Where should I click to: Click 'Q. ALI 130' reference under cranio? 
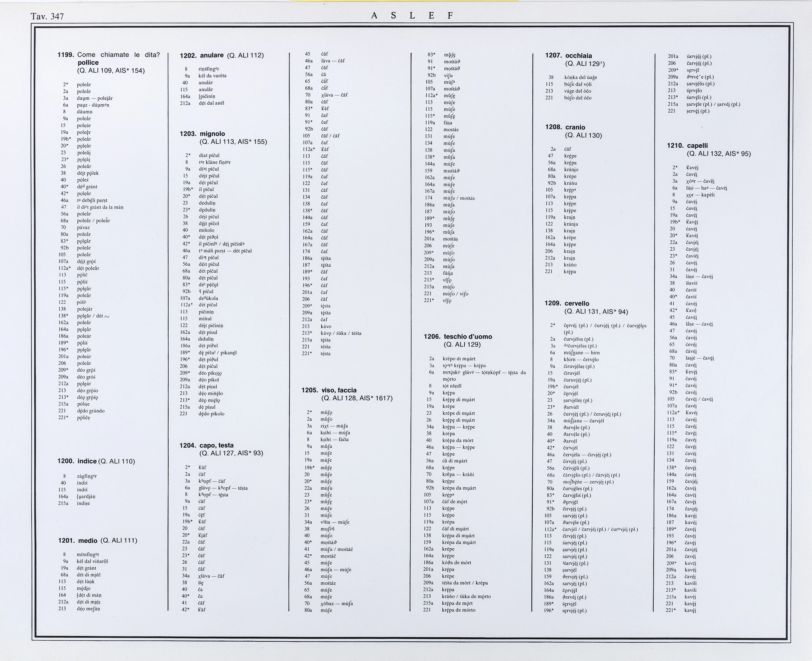[583, 136]
